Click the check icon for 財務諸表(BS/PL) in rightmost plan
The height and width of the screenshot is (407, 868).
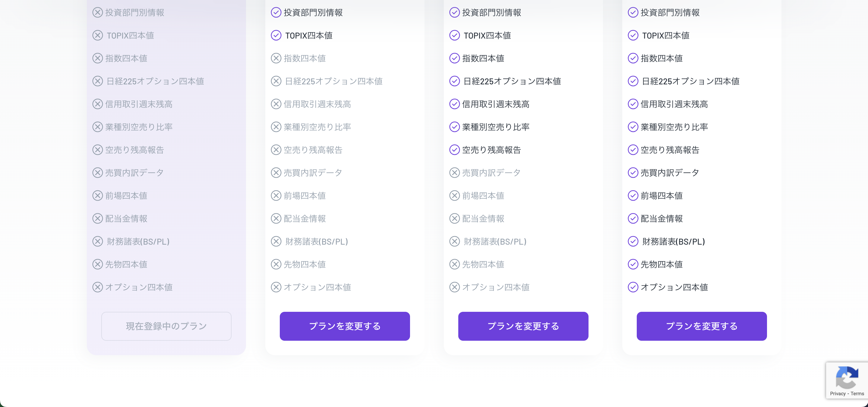633,241
